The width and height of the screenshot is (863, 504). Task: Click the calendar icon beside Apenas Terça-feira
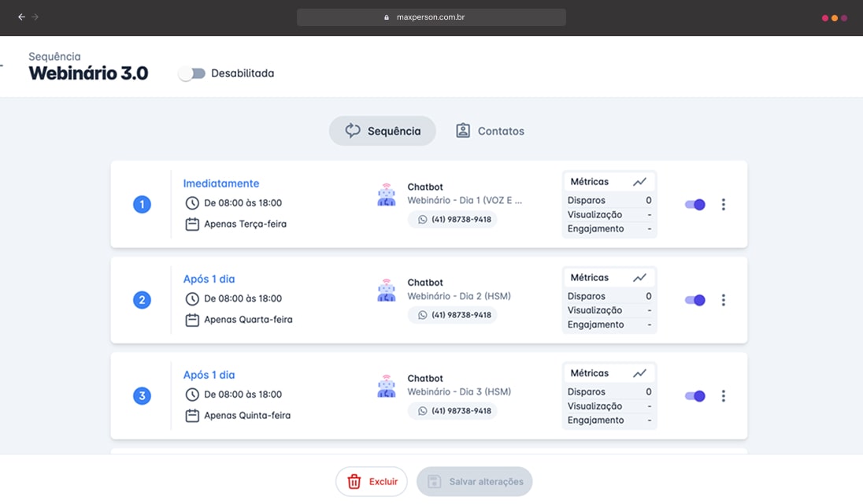coord(191,224)
